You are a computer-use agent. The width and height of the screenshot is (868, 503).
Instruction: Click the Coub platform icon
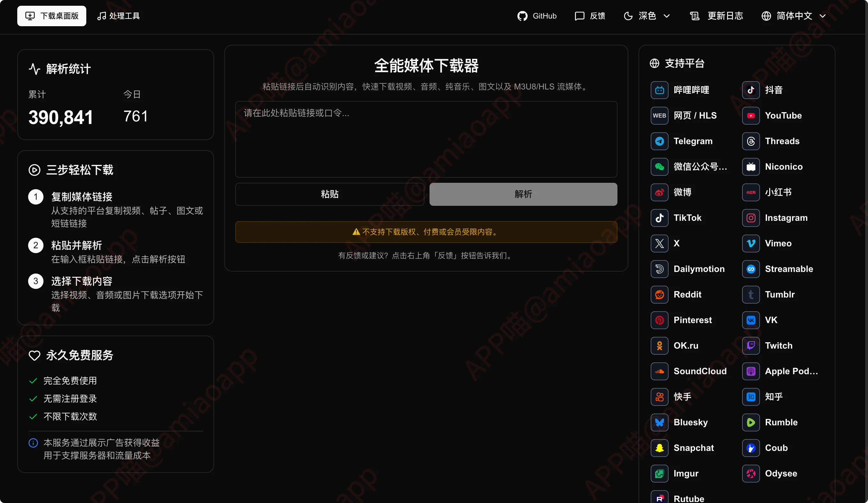point(750,448)
